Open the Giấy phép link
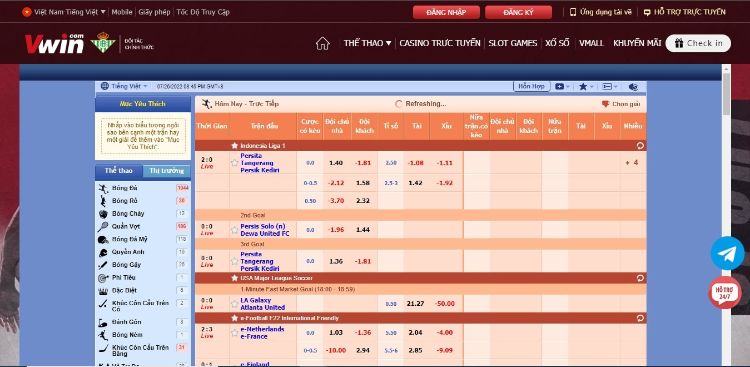750x367 pixels. 154,12
